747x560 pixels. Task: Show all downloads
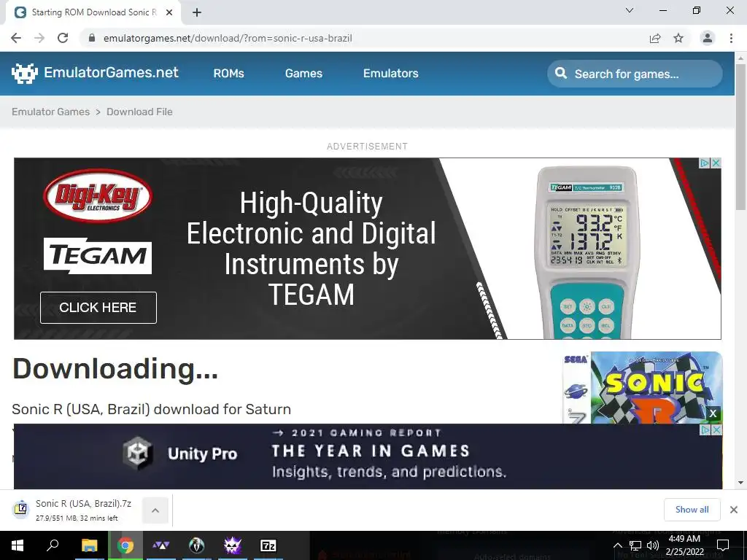point(692,510)
